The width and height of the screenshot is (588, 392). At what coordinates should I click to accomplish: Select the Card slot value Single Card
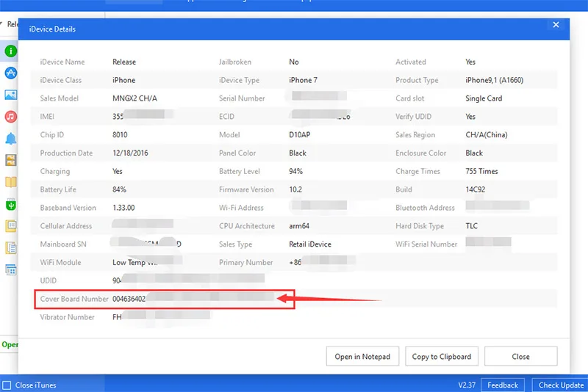pos(484,98)
